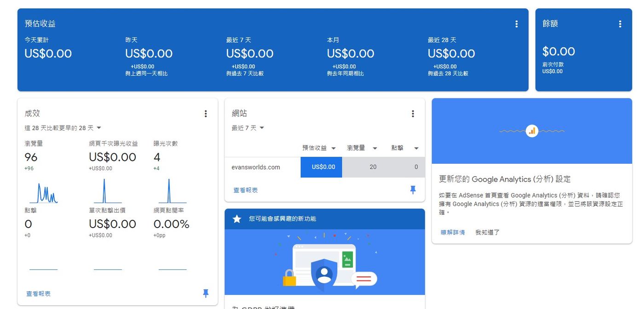Click the star icon on new features card

[x=237, y=219]
